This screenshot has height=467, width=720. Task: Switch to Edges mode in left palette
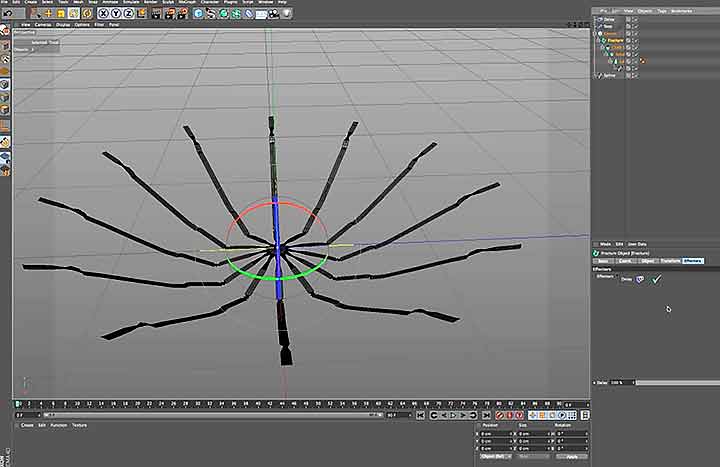5,97
